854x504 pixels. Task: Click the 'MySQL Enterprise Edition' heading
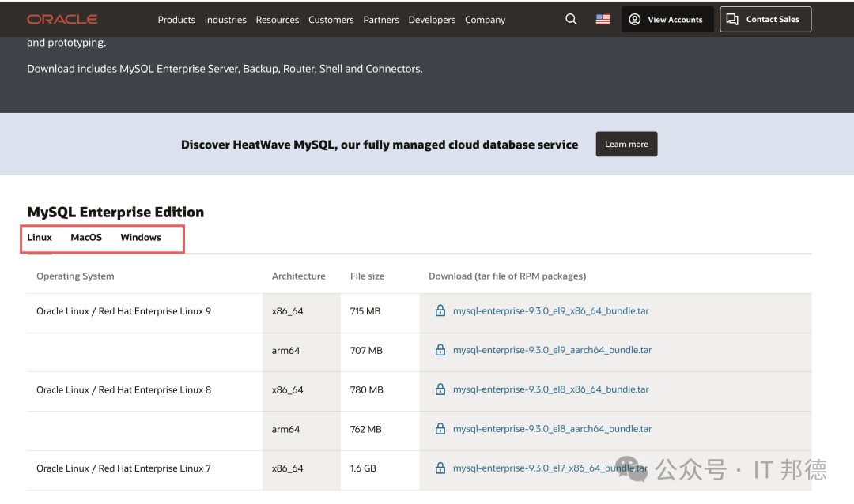pyautogui.click(x=115, y=212)
